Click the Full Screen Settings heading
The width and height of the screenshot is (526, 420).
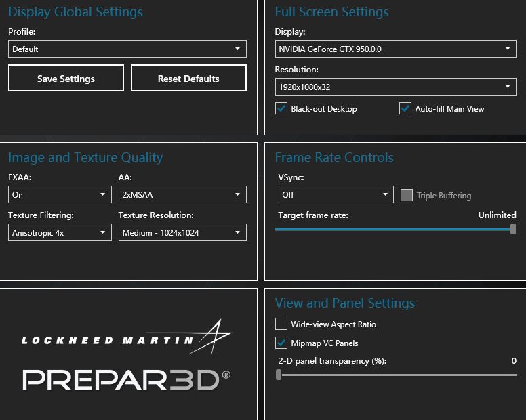pyautogui.click(x=331, y=12)
